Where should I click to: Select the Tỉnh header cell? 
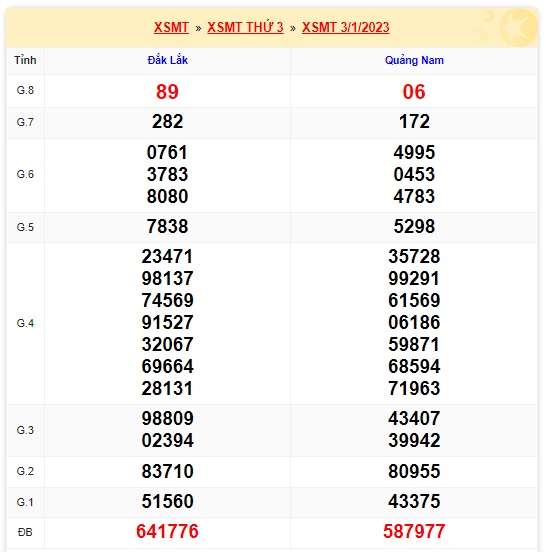[x=25, y=60]
